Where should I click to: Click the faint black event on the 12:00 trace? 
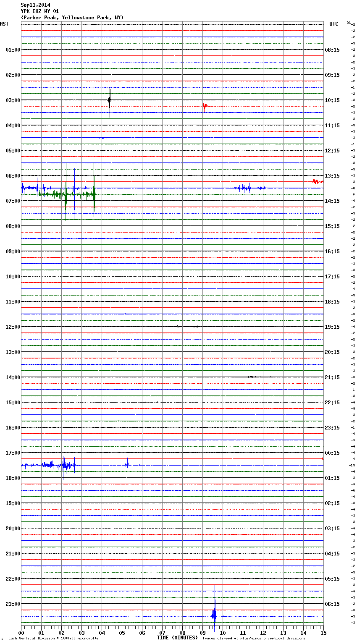(x=188, y=326)
